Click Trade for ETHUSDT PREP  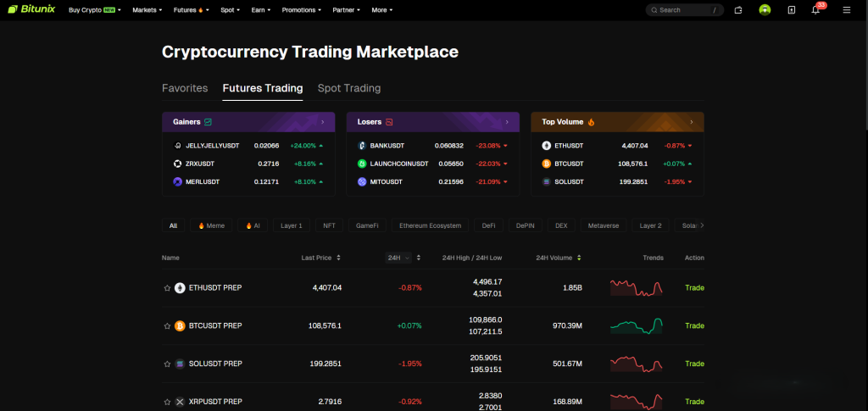click(x=694, y=288)
